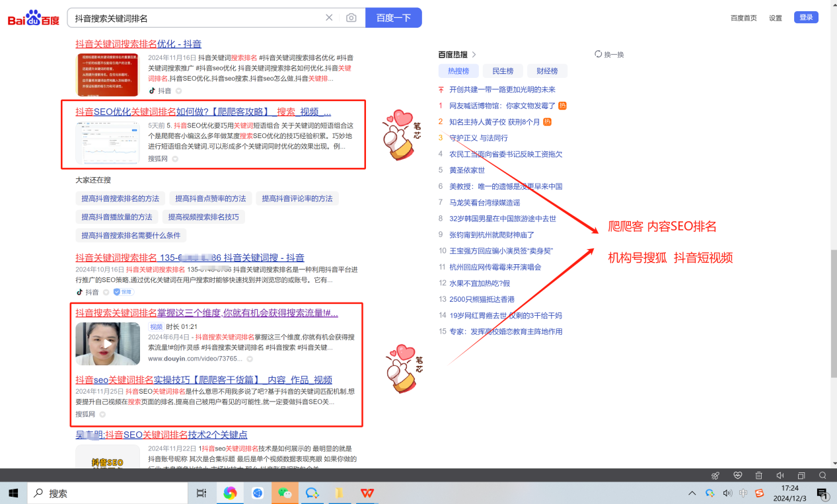Click related search 提高视频搜索排名技巧
This screenshot has height=504, width=837.
(203, 217)
